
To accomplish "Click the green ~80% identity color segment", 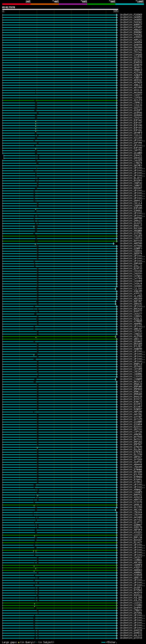I will tap(101, 4).
